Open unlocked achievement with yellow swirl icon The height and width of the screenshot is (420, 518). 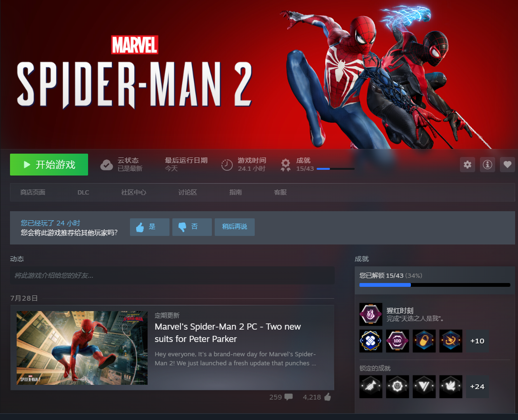click(451, 341)
